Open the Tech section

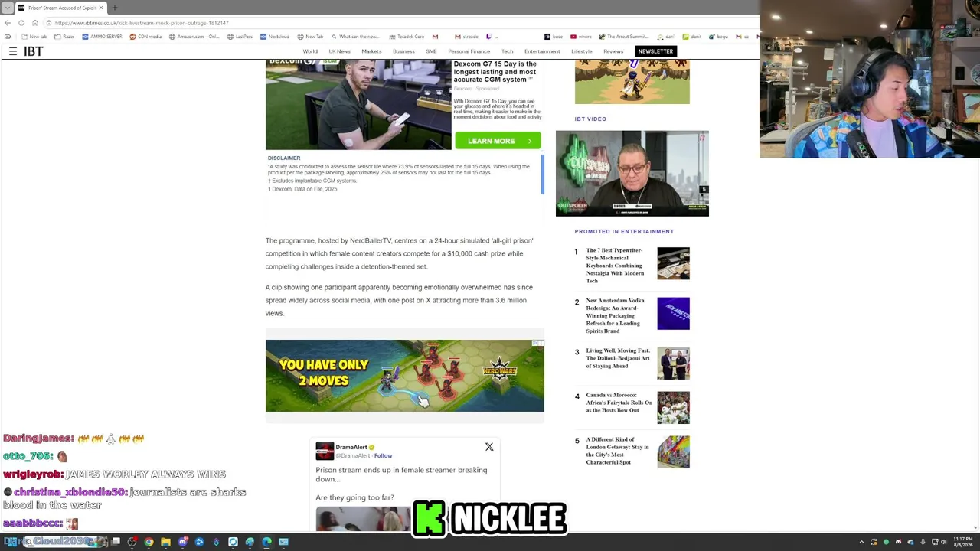[x=507, y=51]
